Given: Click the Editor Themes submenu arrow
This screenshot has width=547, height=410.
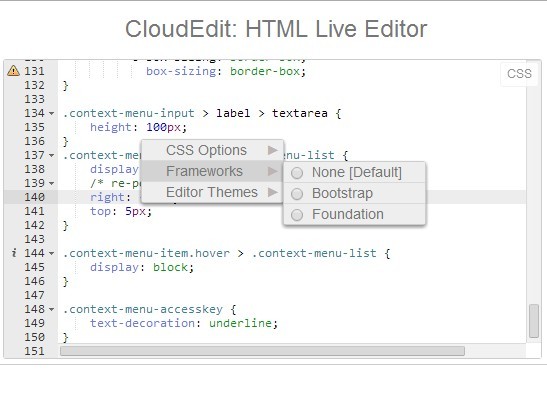Looking at the screenshot, I should [273, 192].
